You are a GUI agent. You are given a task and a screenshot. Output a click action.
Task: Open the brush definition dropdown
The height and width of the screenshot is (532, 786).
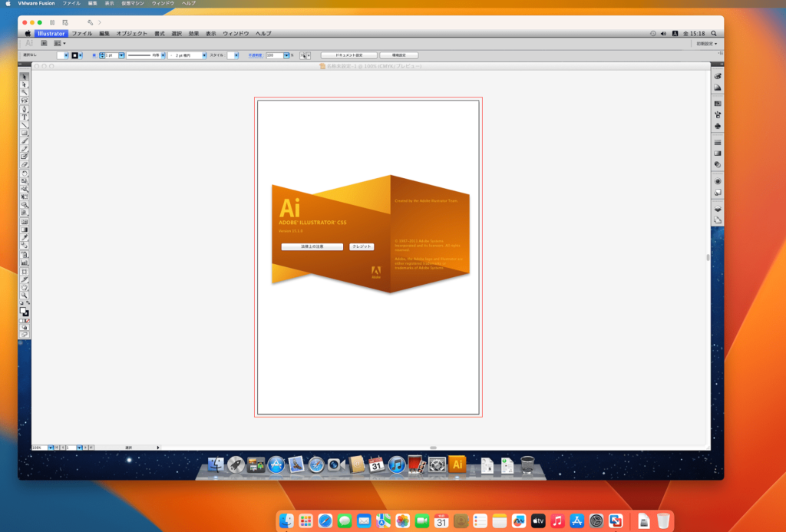click(204, 56)
